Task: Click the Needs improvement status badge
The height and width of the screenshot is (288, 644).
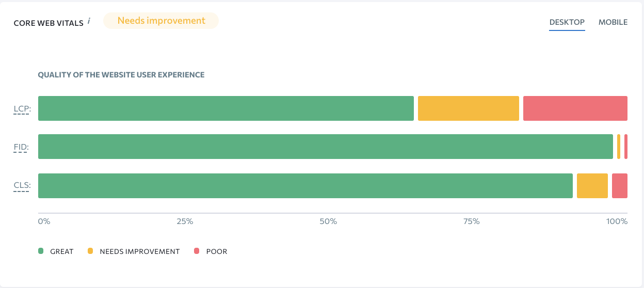Action: (161, 21)
